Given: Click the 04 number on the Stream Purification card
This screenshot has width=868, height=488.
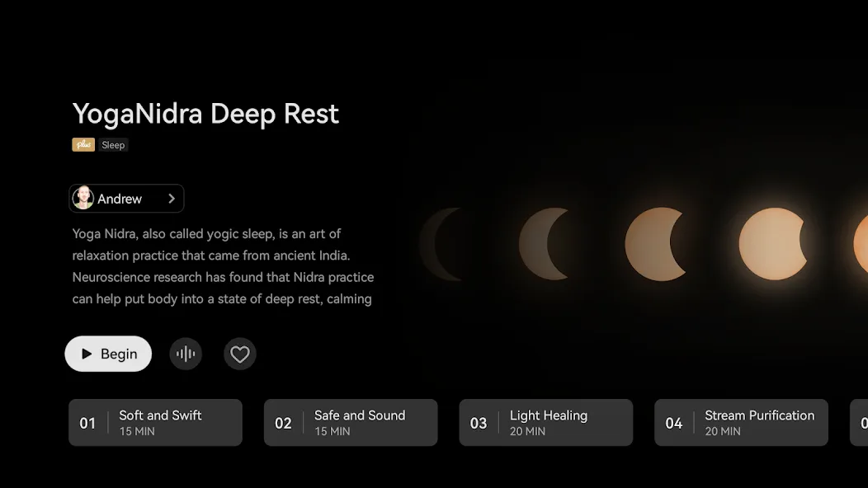Looking at the screenshot, I should coord(674,423).
